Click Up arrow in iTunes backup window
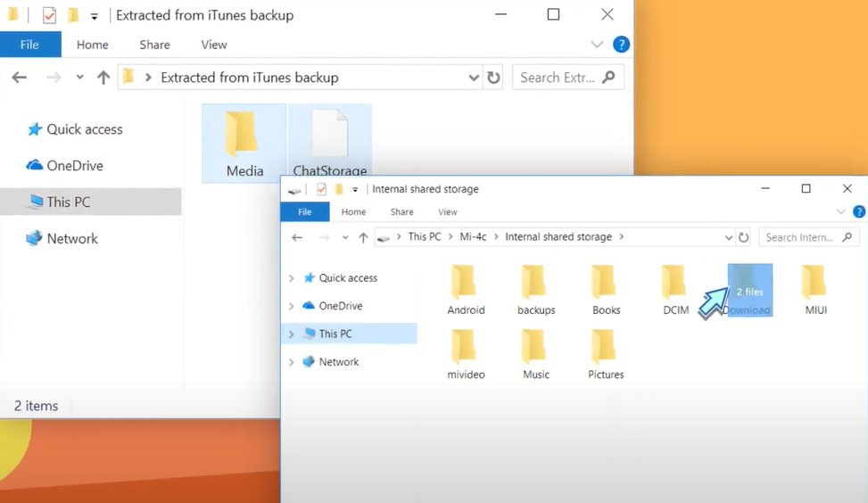This screenshot has width=868, height=503. tap(103, 78)
